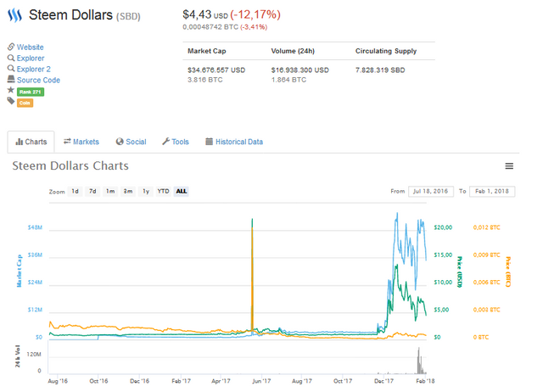Image resolution: width=543 pixels, height=392 pixels.
Task: Click the $48M market cap axis tick
Action: pos(35,227)
